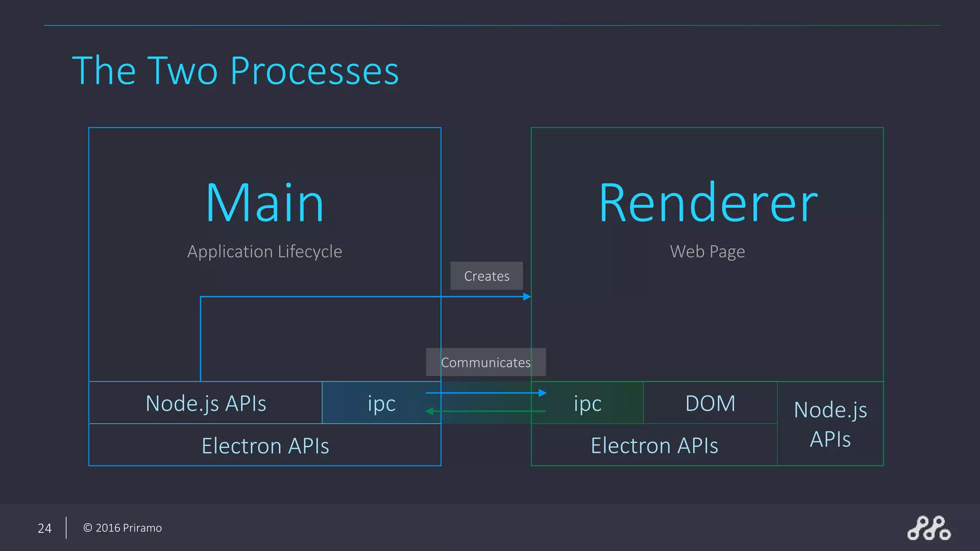Image resolution: width=980 pixels, height=551 pixels.
Task: Click the DOM block
Action: click(x=710, y=403)
